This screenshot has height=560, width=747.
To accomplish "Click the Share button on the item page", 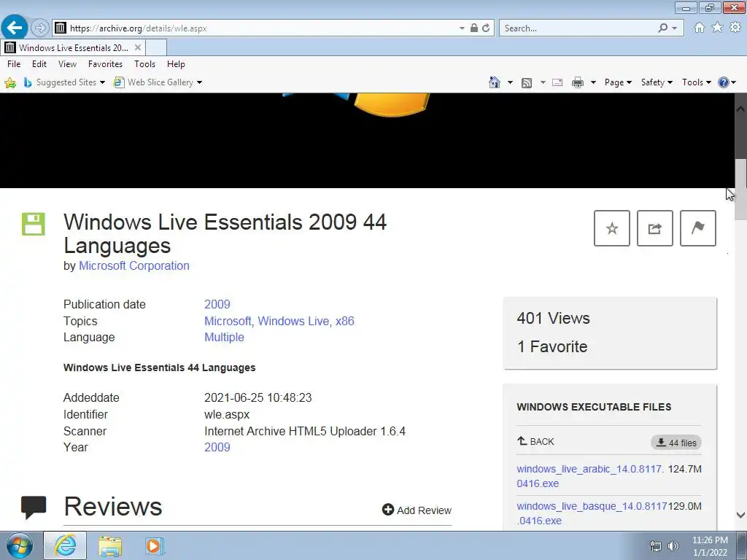I will [654, 228].
